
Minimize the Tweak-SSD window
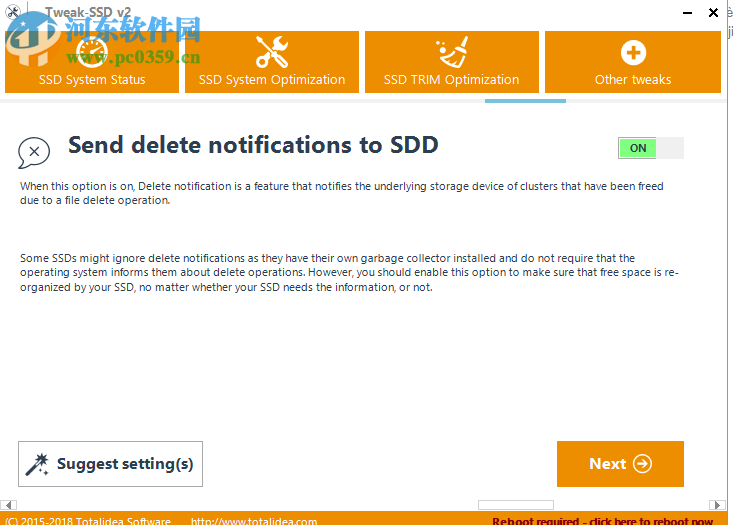point(687,13)
